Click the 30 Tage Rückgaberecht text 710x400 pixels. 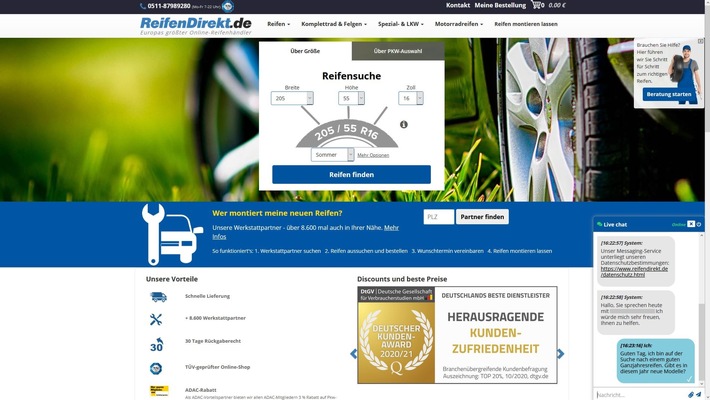[x=213, y=341]
